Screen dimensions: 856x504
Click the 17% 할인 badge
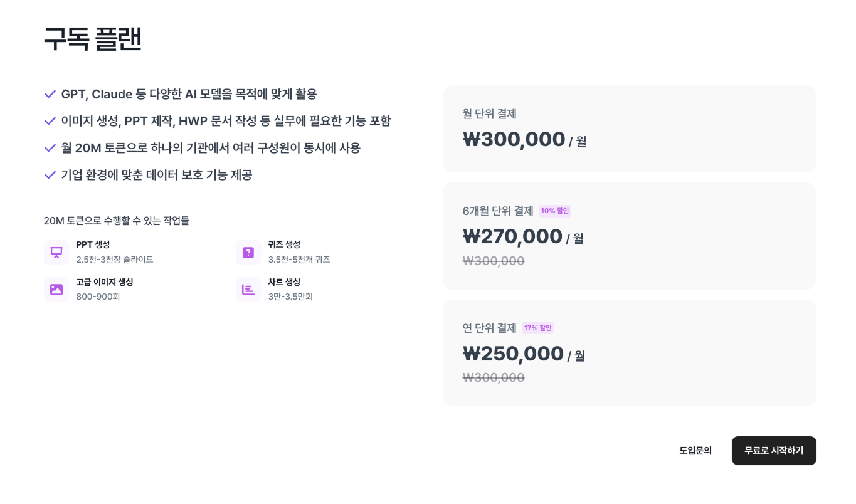[537, 328]
